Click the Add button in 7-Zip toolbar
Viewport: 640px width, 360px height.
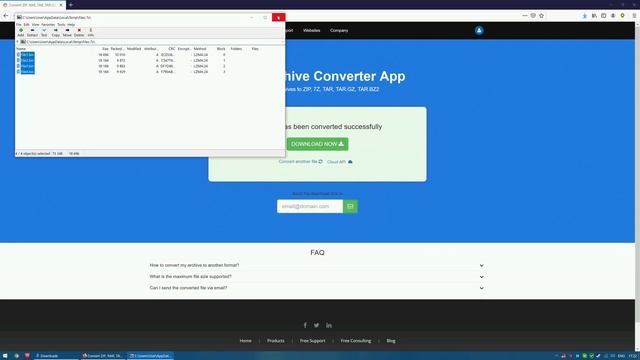click(x=21, y=32)
